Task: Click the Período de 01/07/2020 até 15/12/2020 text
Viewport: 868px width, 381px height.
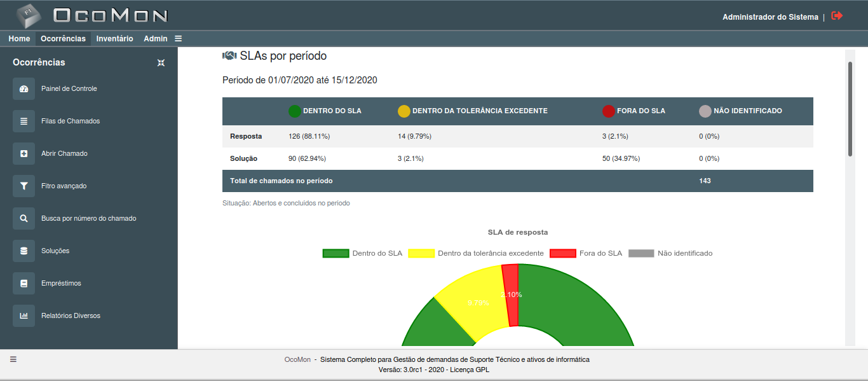Action: [x=300, y=80]
